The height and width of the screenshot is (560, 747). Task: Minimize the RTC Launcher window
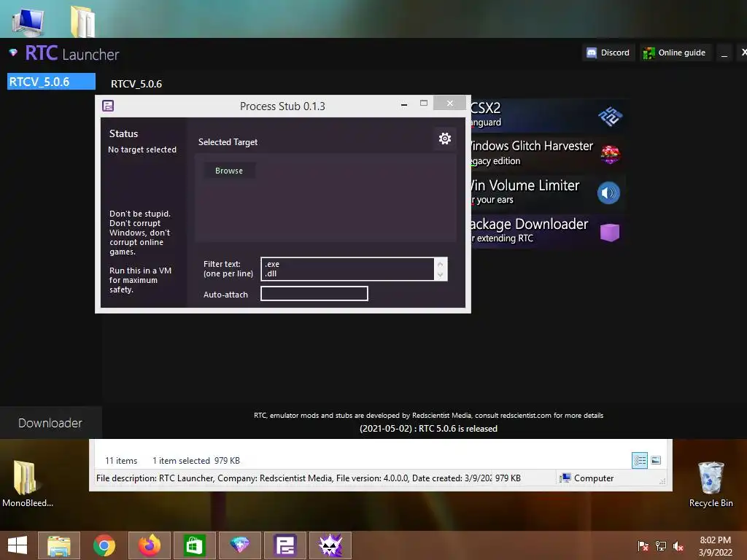pyautogui.click(x=724, y=52)
